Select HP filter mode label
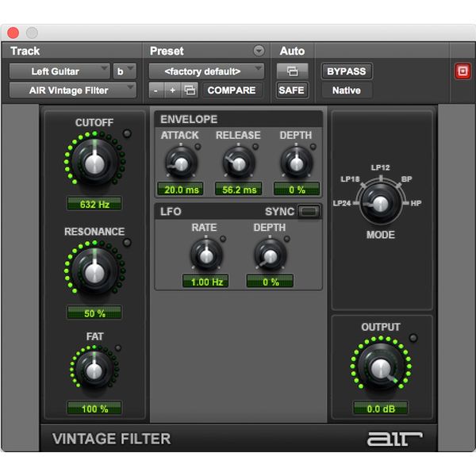 point(416,203)
